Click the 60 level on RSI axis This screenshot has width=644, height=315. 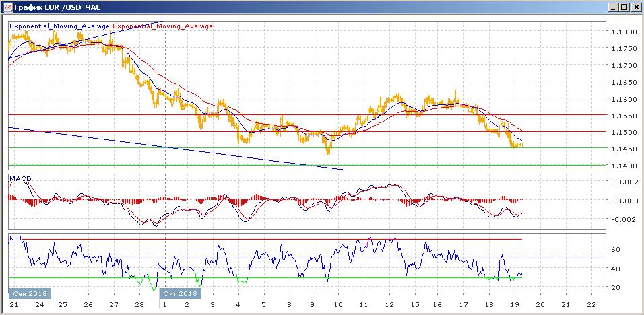point(615,249)
